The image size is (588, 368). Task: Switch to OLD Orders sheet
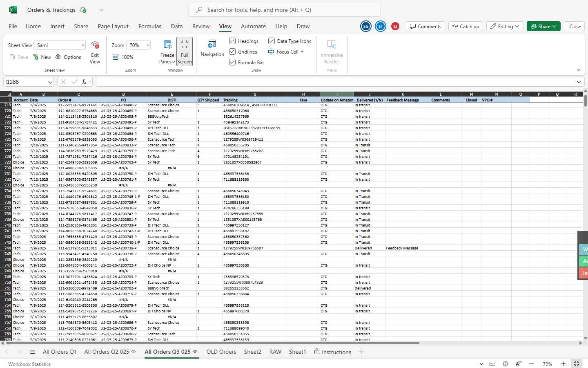pos(221,352)
